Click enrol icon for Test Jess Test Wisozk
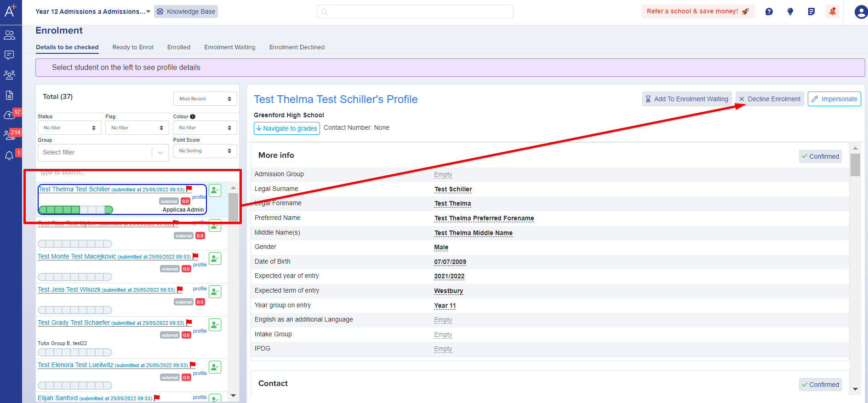The height and width of the screenshot is (403, 868). [x=215, y=292]
